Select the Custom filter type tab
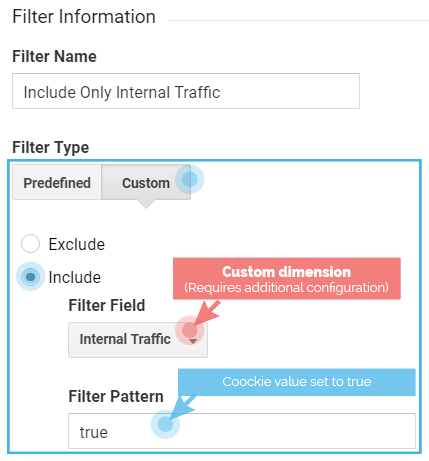 146,182
